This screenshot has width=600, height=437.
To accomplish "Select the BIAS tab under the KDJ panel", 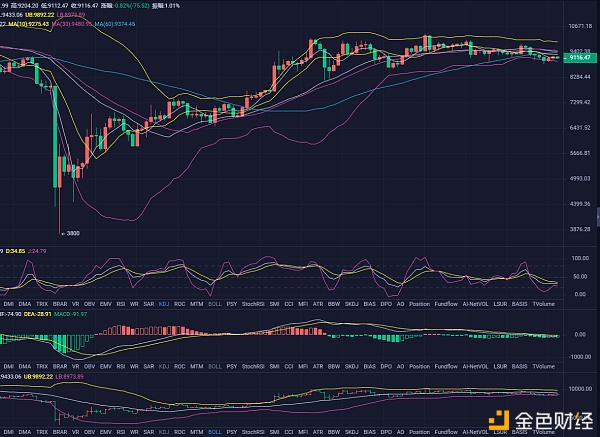I will 369,304.
